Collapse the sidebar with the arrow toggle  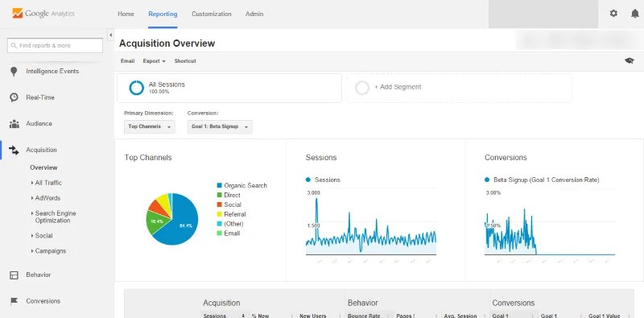tap(110, 35)
